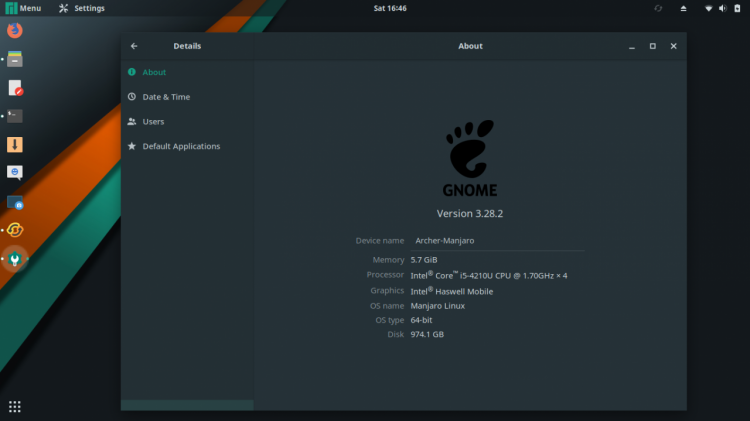
Task: Click the Disk value 974.1 GB
Action: point(427,334)
